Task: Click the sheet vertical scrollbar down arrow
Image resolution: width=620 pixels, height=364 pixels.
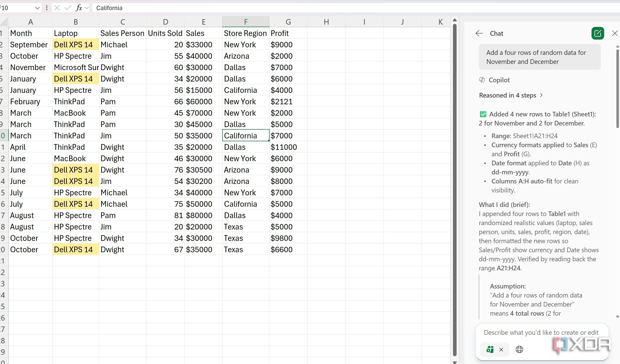Action: (455, 362)
